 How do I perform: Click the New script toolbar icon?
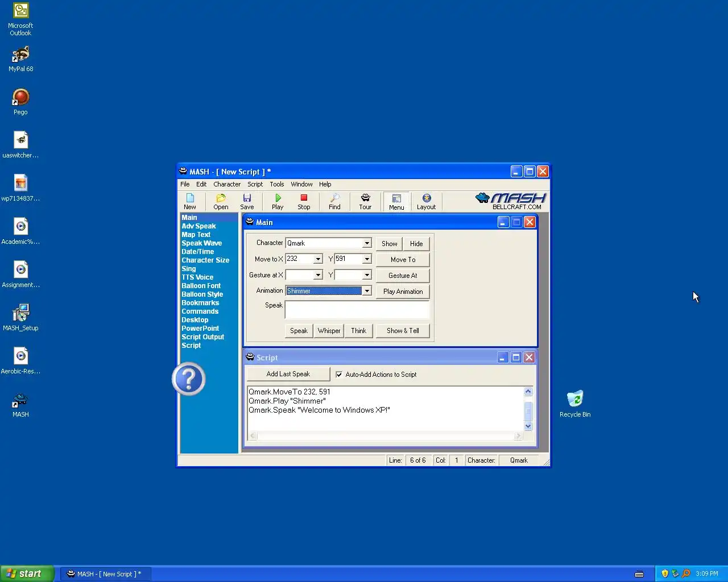[190, 201]
